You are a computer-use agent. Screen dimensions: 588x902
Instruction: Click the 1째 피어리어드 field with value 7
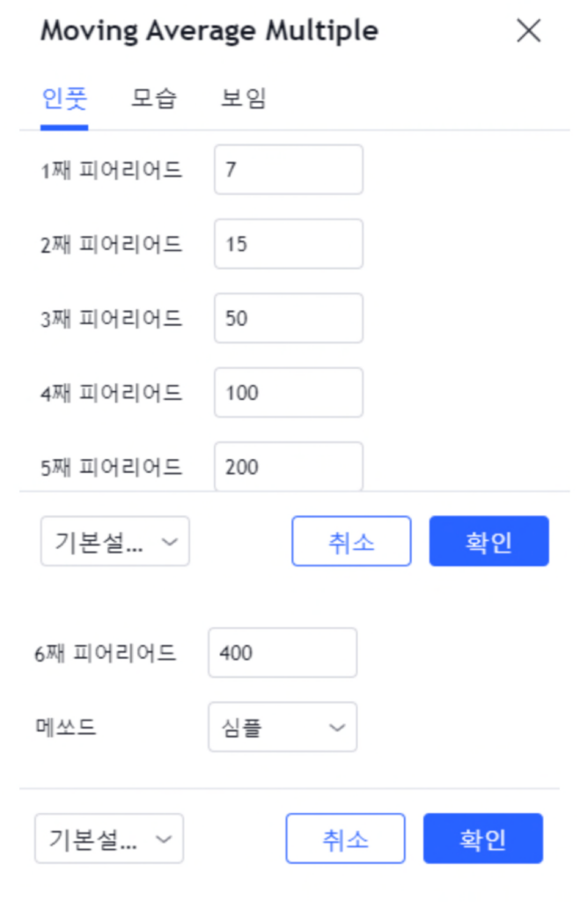[288, 169]
